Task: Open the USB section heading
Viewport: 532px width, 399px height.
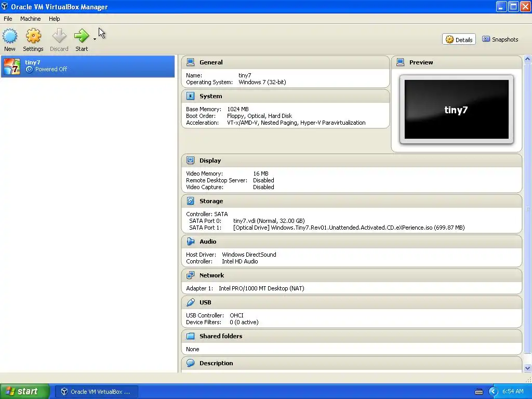Action: point(205,302)
